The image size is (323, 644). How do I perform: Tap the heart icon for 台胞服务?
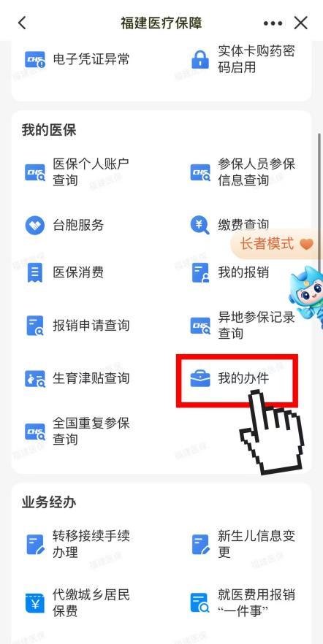point(35,225)
